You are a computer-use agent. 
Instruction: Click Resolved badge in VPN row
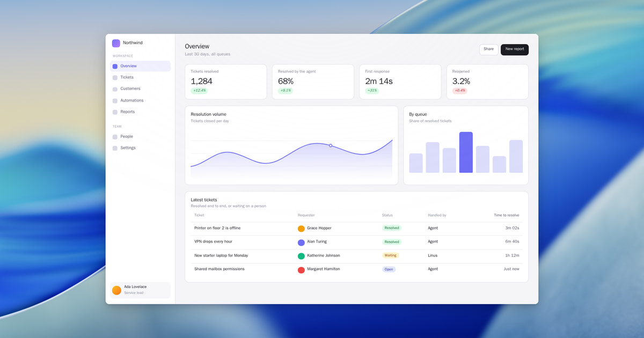pos(392,242)
